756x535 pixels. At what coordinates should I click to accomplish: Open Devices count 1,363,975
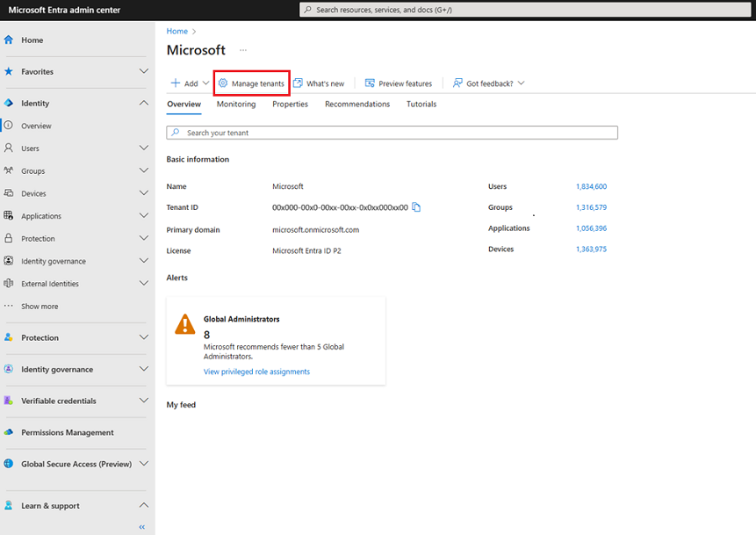coord(592,249)
